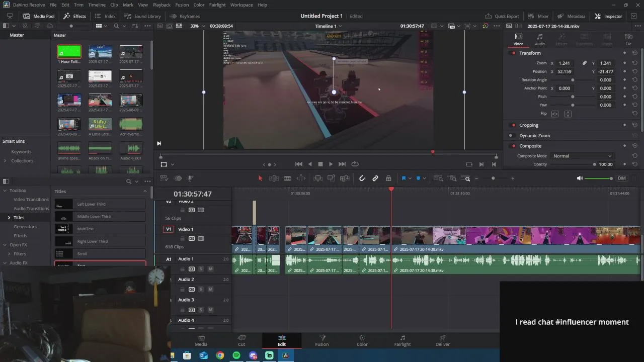
Task: Play the timeline forward
Action: pos(331,164)
